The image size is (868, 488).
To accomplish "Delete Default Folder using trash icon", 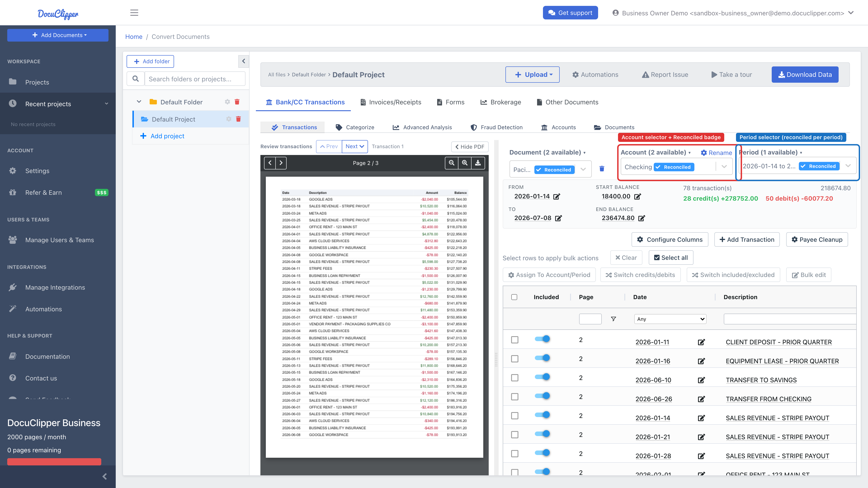I will (x=237, y=102).
